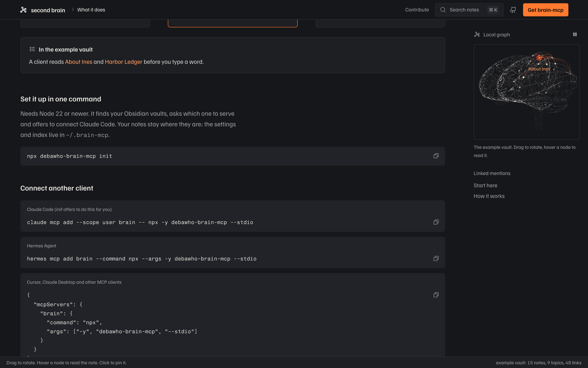
Task: Click the What it does breadcrumb
Action: pos(91,10)
